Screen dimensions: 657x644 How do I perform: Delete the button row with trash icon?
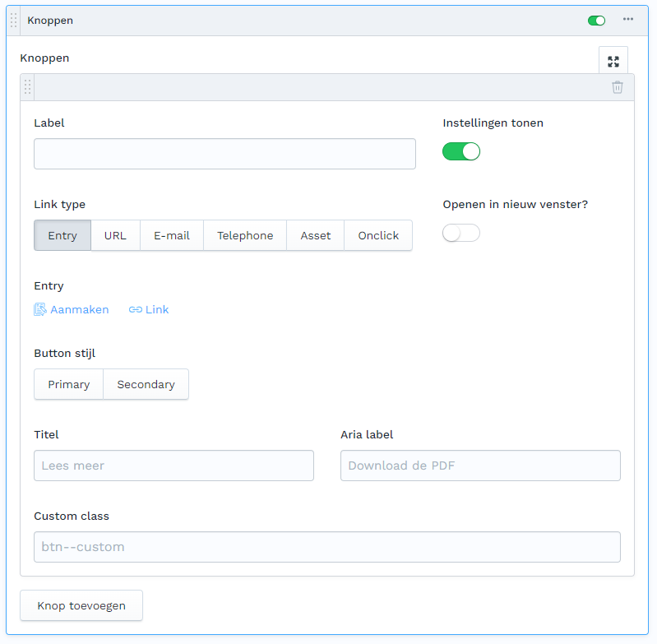pos(618,87)
